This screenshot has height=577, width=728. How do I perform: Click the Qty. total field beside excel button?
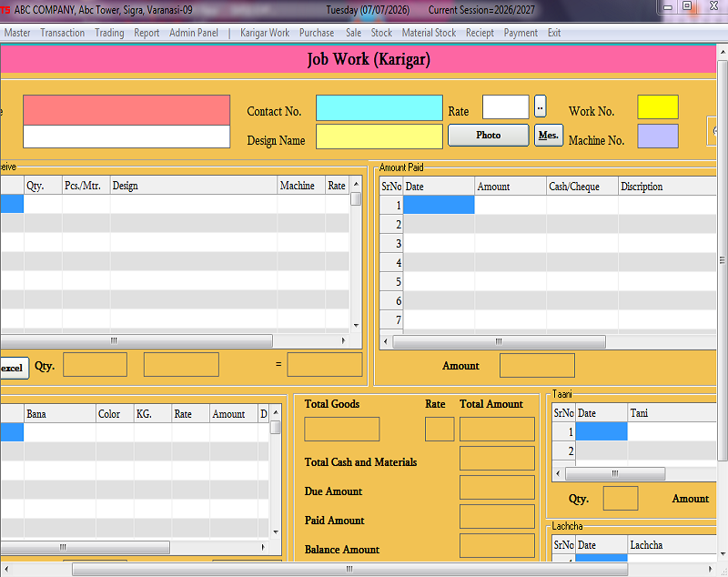[95, 364]
